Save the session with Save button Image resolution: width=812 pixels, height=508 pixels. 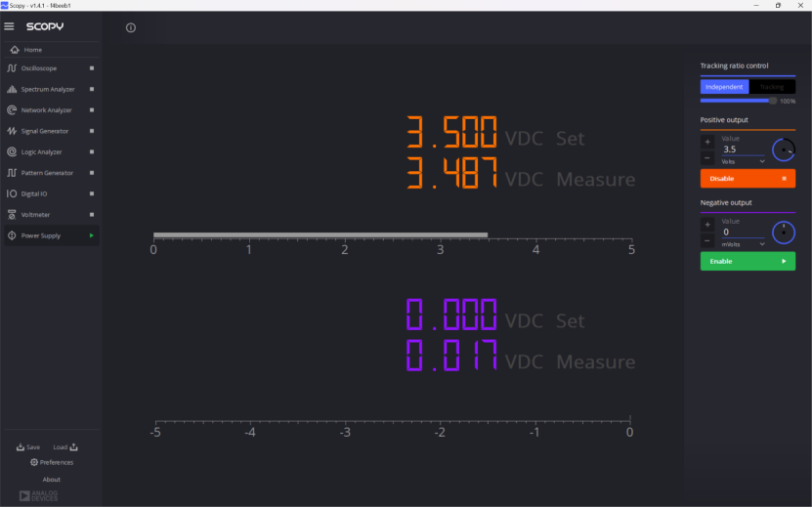tap(28, 446)
